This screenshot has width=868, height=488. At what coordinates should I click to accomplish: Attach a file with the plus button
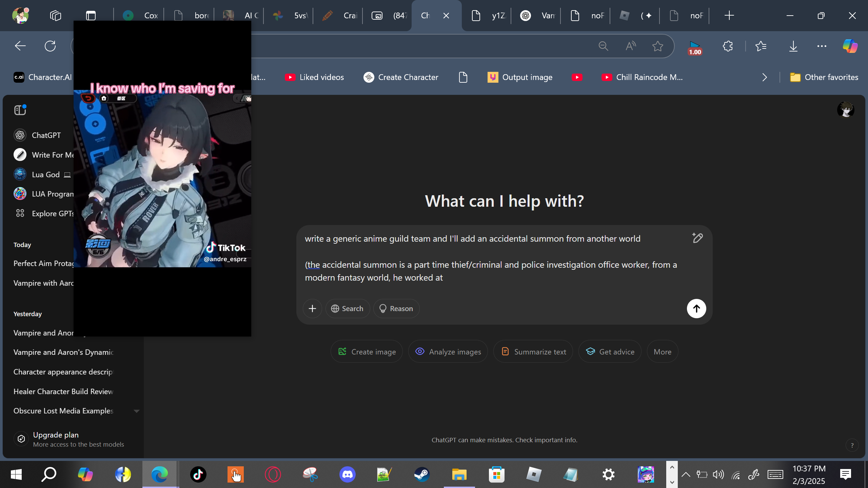pos(312,308)
